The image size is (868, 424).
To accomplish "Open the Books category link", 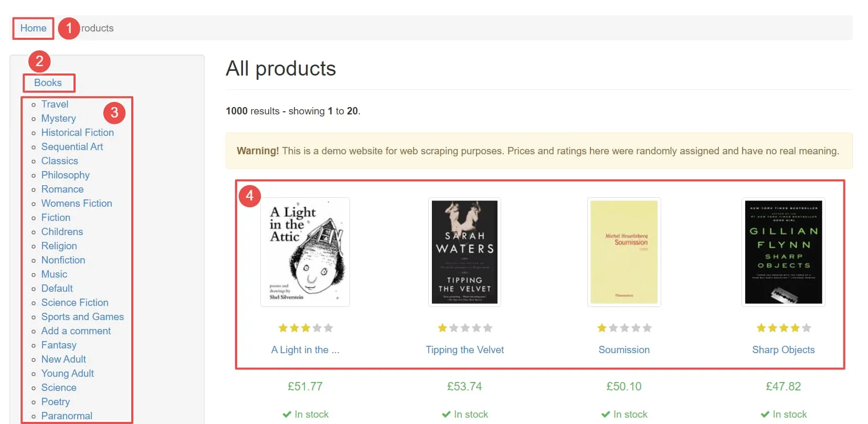I will click(48, 83).
